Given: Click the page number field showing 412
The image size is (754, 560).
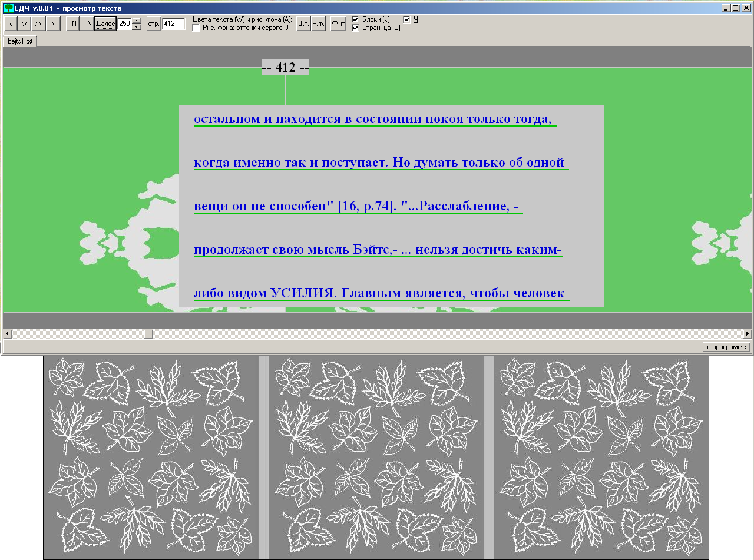Looking at the screenshot, I should 174,24.
